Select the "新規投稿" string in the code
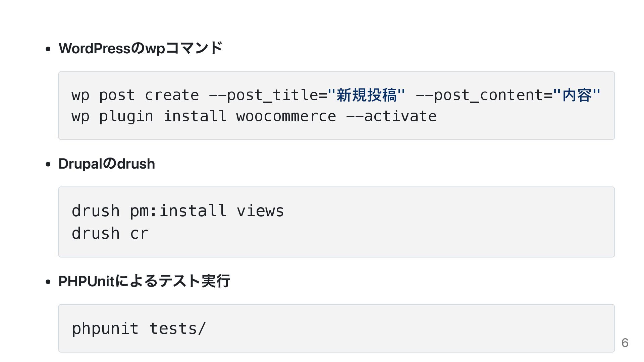This screenshot has width=644, height=362. click(x=366, y=95)
